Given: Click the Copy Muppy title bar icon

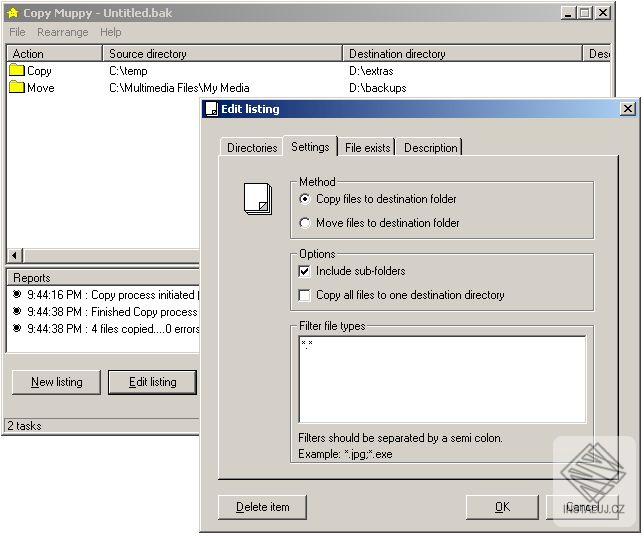Looking at the screenshot, I should [13, 13].
